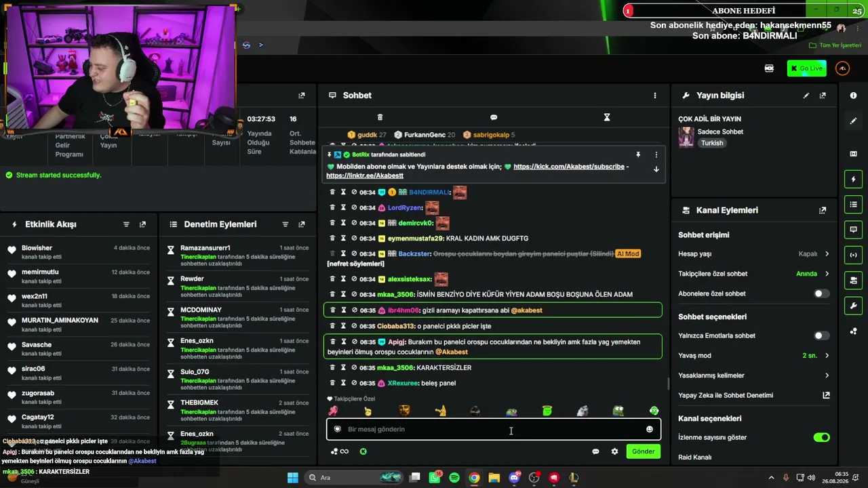Open the linktr.ee/Akabestt link
Viewport: 868px width, 488px height.
(365, 176)
